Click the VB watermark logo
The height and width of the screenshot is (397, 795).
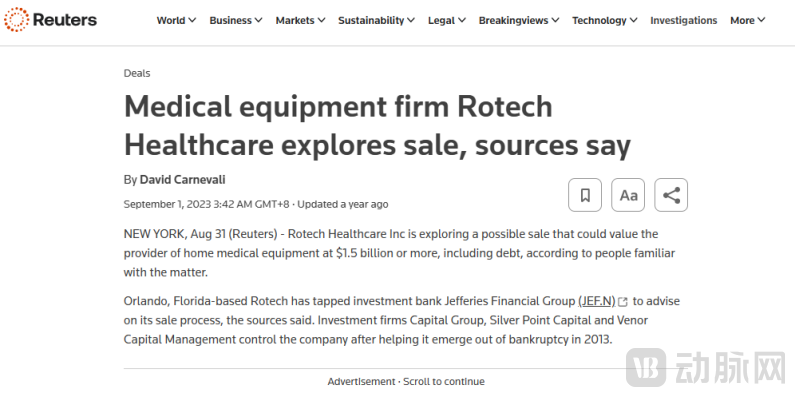point(646,367)
